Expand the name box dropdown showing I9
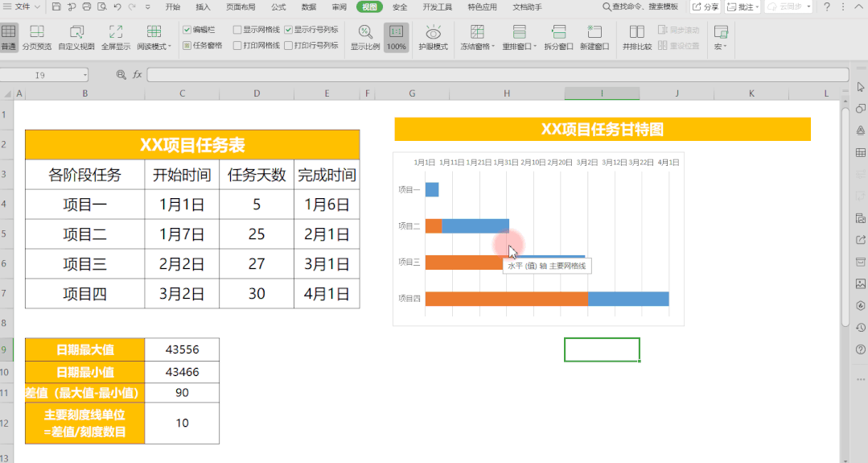 coord(85,75)
